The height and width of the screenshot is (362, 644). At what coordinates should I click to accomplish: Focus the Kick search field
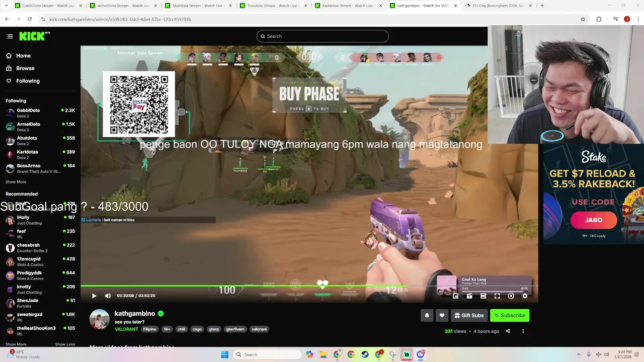[323, 36]
